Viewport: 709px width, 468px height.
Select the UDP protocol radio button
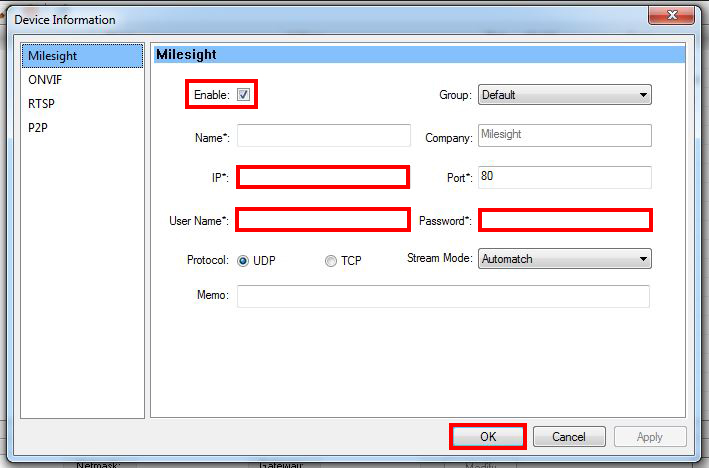click(243, 261)
